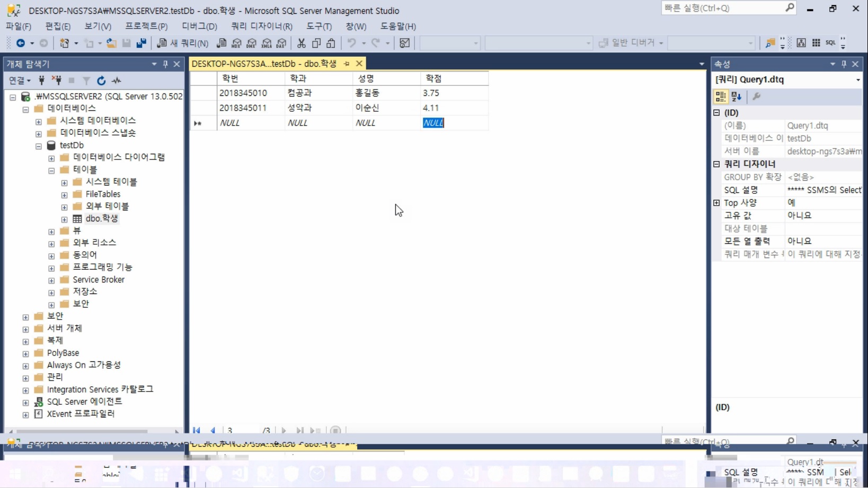Click the DAX query toolbar icon
Image resolution: width=868 pixels, height=488 pixels.
(281, 43)
